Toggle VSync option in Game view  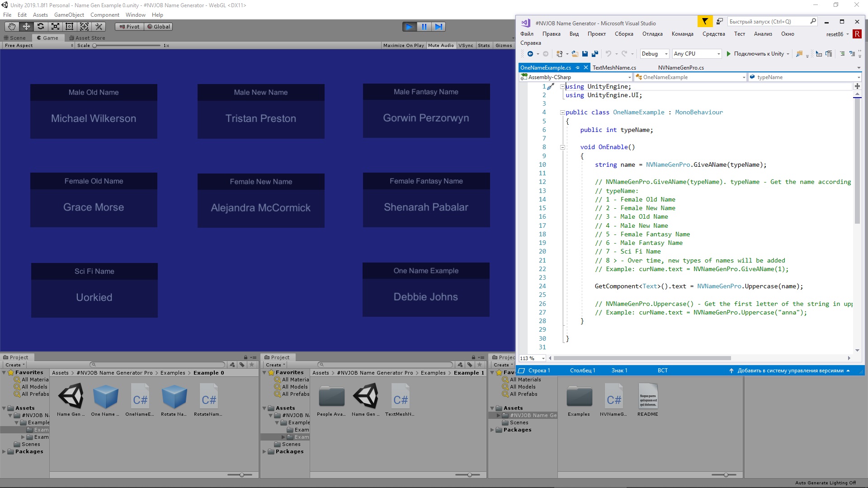click(x=465, y=46)
